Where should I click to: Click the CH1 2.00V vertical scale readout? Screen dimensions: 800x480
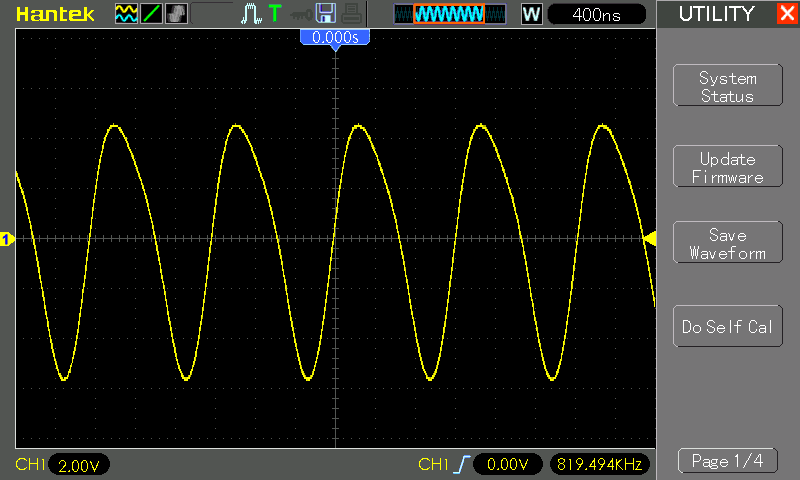(79, 465)
